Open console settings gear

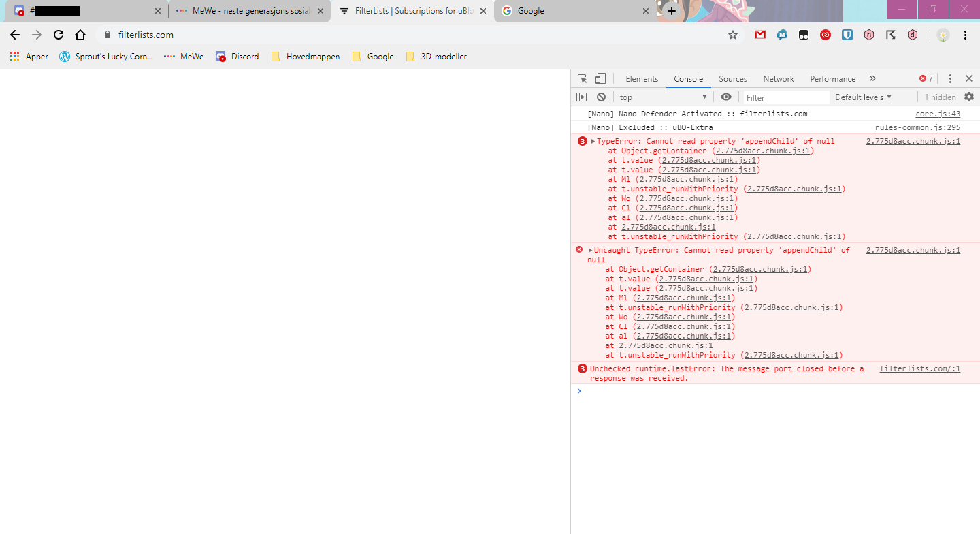969,97
